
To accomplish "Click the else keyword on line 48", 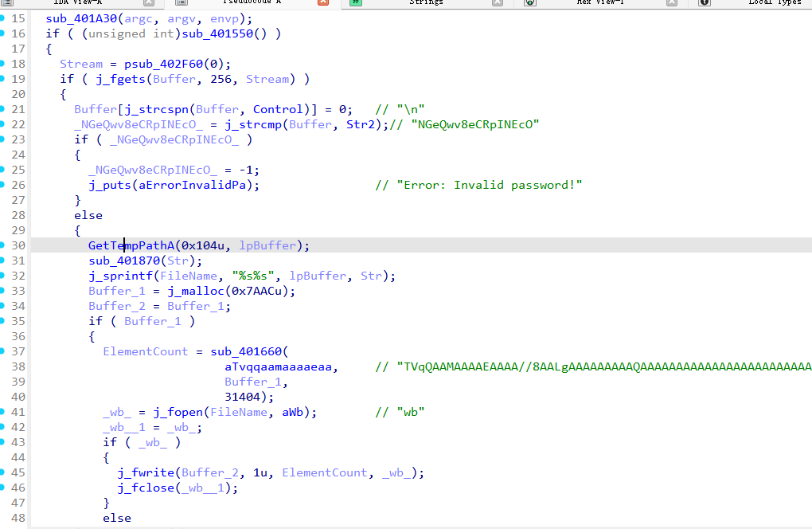I will click(x=117, y=518).
